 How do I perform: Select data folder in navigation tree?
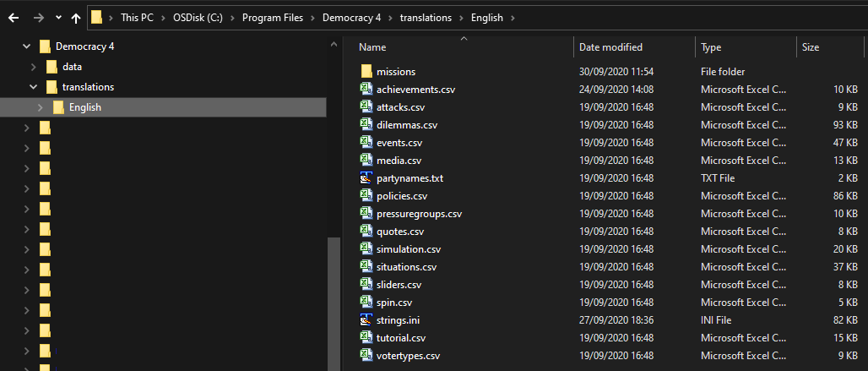(72, 67)
